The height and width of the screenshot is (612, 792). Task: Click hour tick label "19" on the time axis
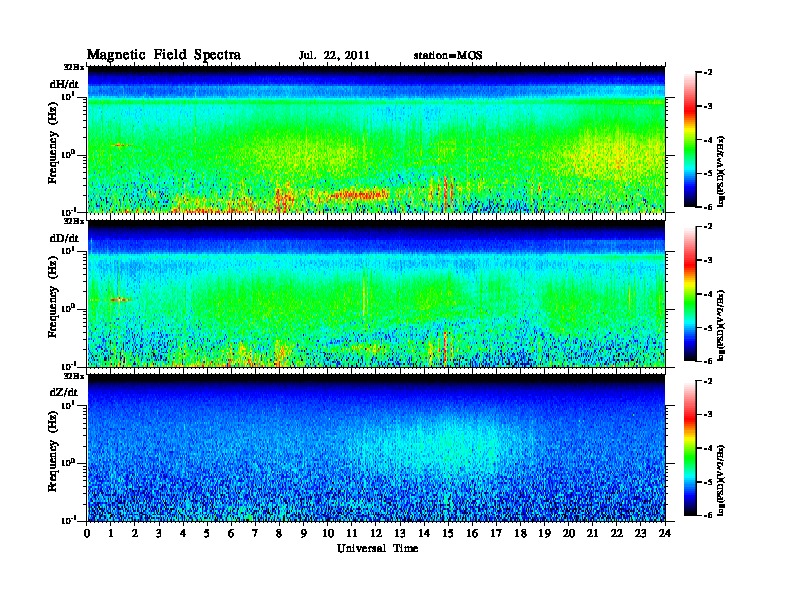click(x=544, y=533)
